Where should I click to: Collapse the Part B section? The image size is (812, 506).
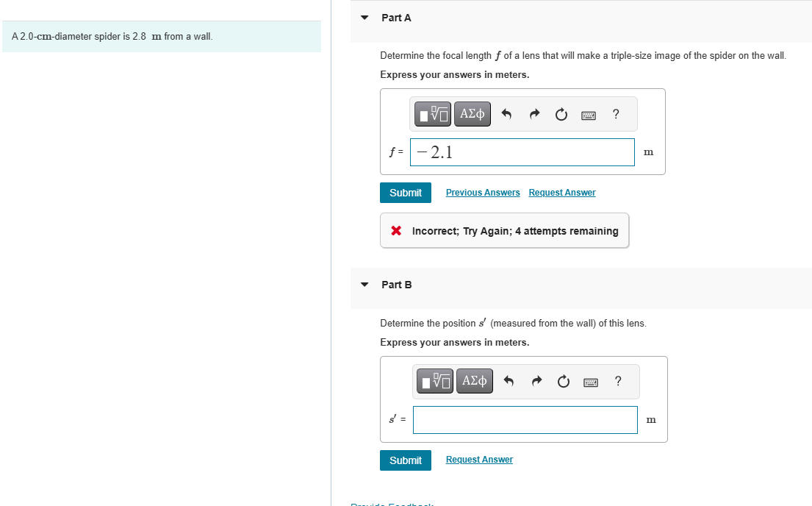[x=364, y=285]
